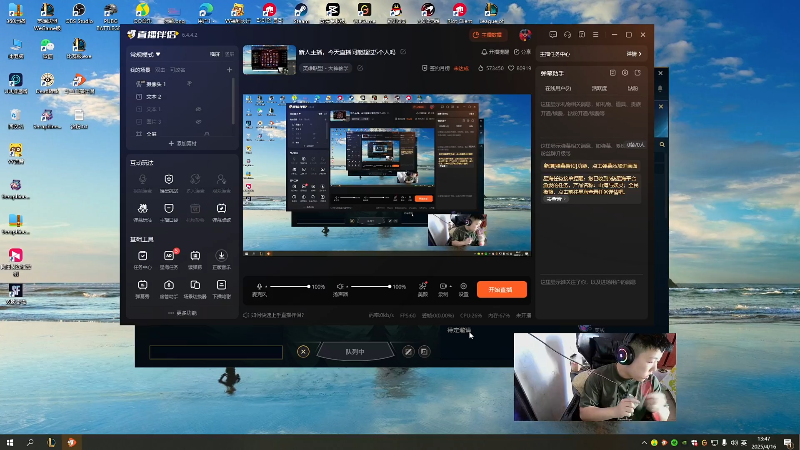This screenshot has width=800, height=450.
Task: Show the hidden 图片 3 source via eye icon
Action: coord(198,121)
